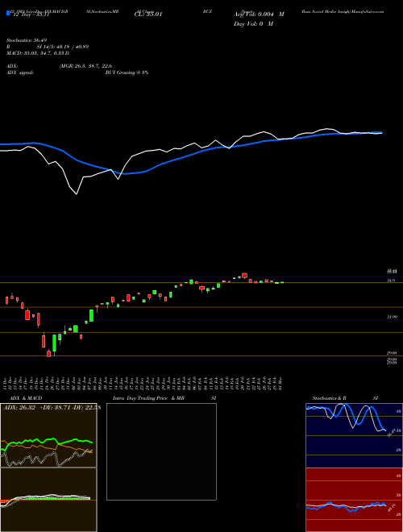Click the '31.99' price axis label
The height and width of the screenshot is (532, 403).
392,317
